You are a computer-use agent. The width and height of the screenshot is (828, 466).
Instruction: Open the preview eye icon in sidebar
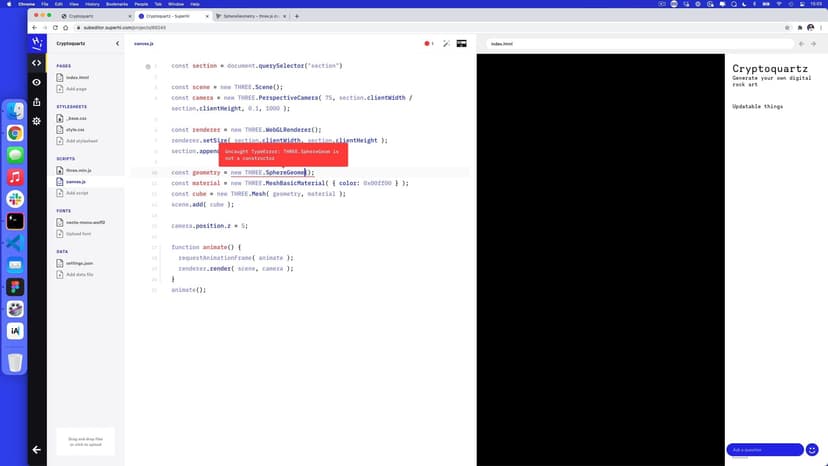tap(36, 82)
